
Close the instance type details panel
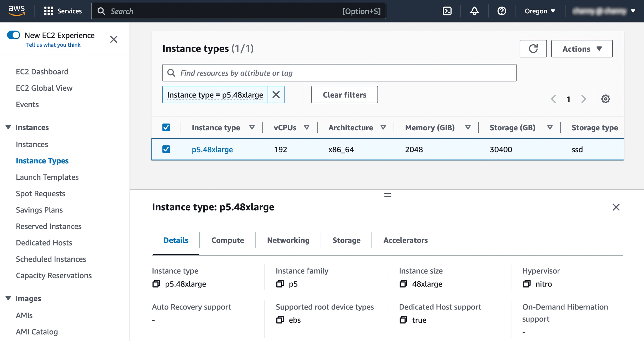[x=616, y=207]
